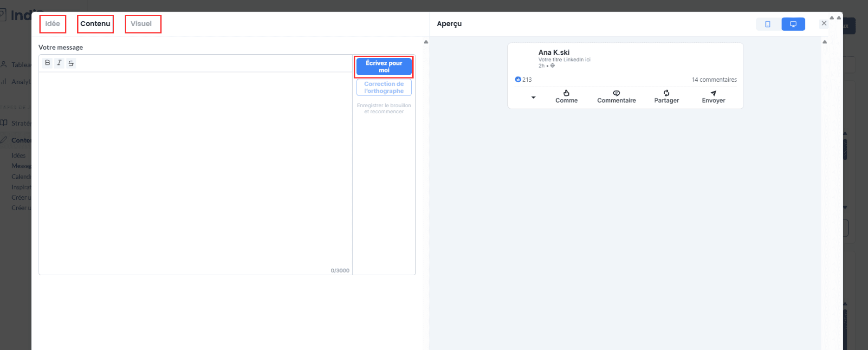Click inside the message text area

pos(195,172)
